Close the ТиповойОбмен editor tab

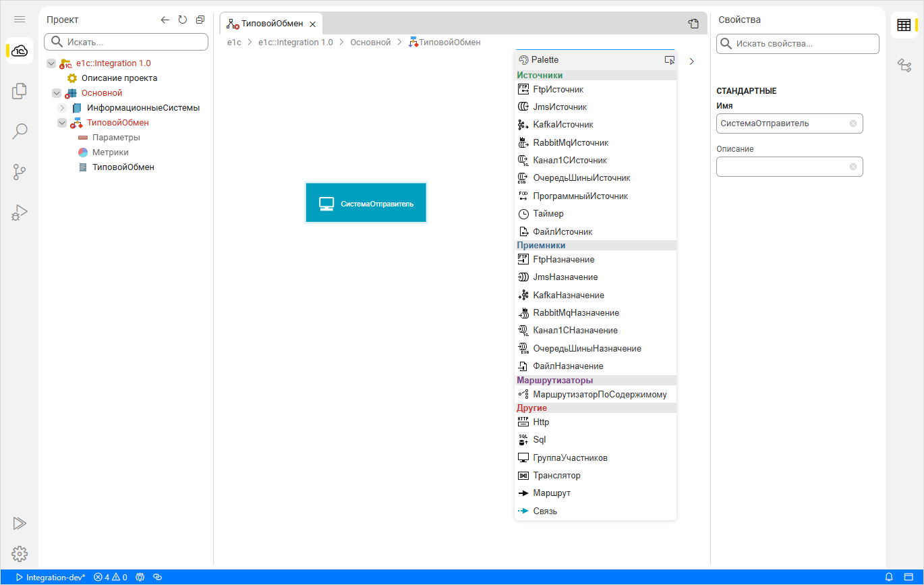(312, 24)
